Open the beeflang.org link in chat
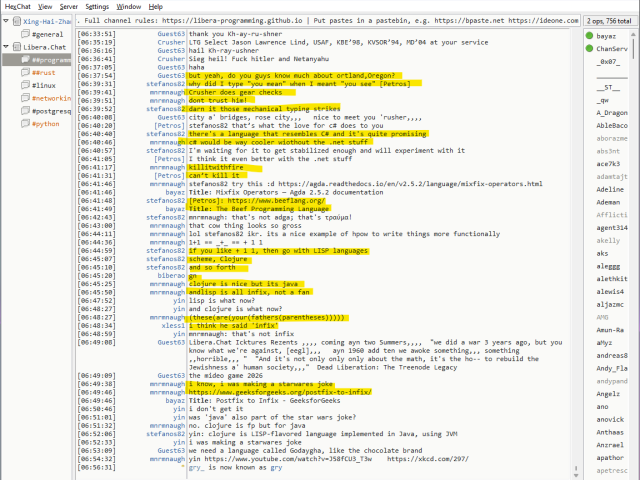 (257, 200)
